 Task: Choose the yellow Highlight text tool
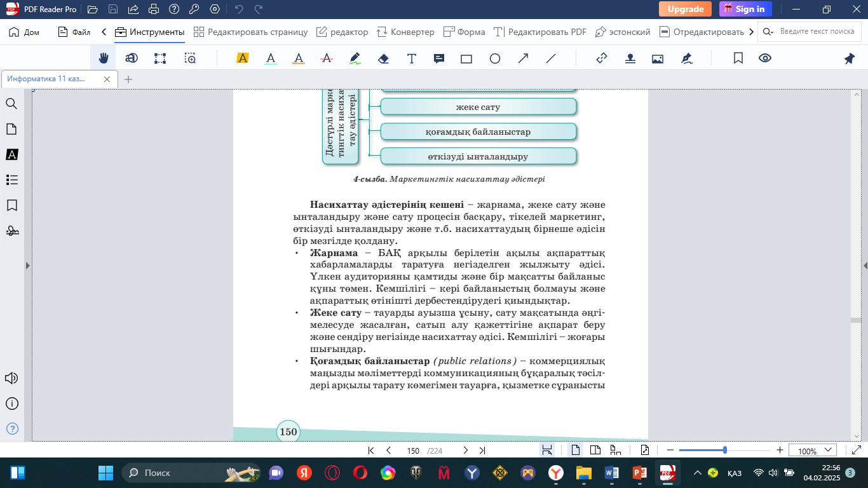(x=242, y=58)
